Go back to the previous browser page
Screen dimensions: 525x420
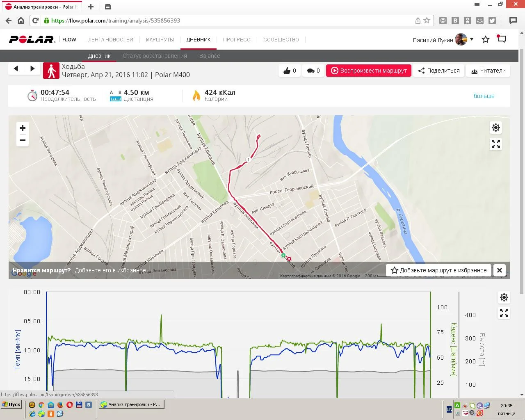pos(9,21)
